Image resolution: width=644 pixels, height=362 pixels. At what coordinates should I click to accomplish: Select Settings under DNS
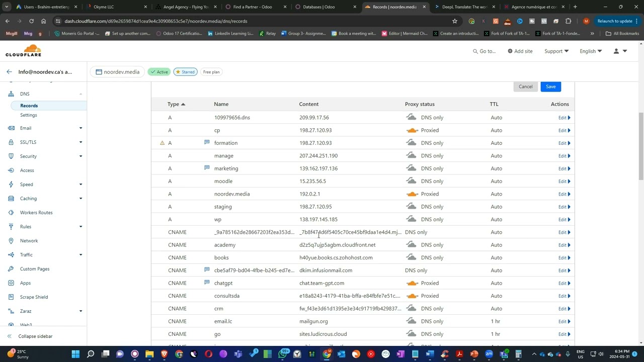tap(29, 115)
